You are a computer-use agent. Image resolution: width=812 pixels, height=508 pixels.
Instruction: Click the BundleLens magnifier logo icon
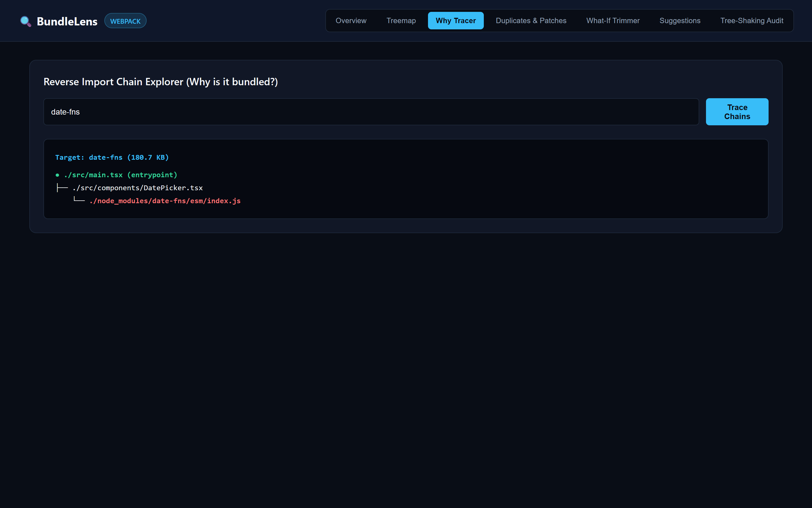click(25, 21)
